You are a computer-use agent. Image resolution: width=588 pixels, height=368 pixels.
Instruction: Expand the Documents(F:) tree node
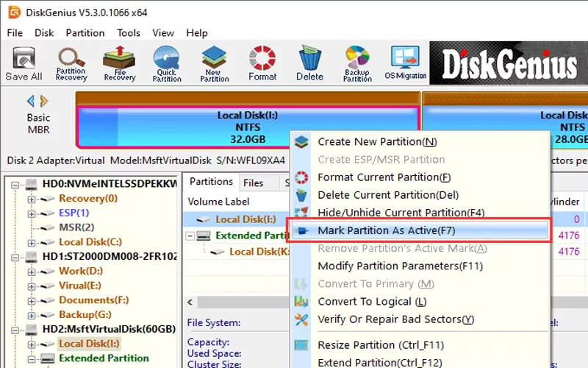click(32, 301)
